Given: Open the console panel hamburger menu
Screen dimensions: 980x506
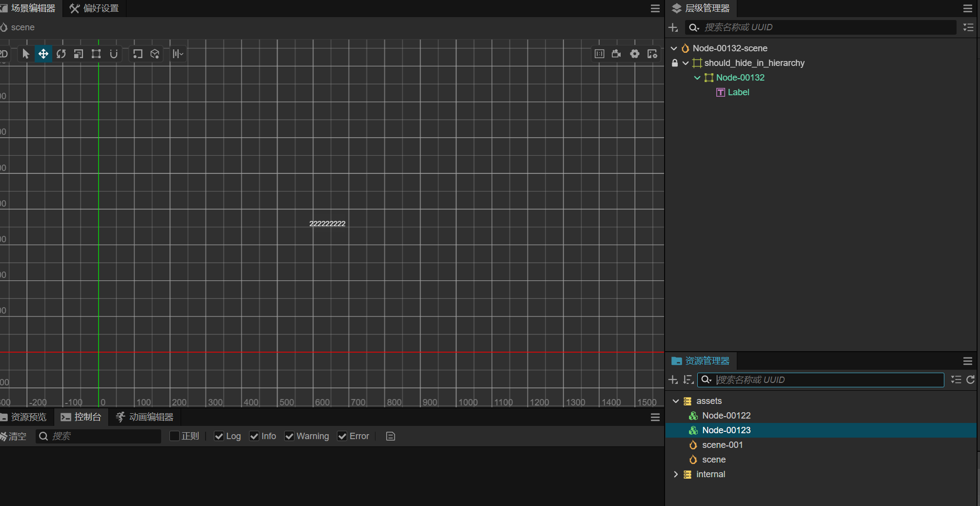Looking at the screenshot, I should point(655,417).
